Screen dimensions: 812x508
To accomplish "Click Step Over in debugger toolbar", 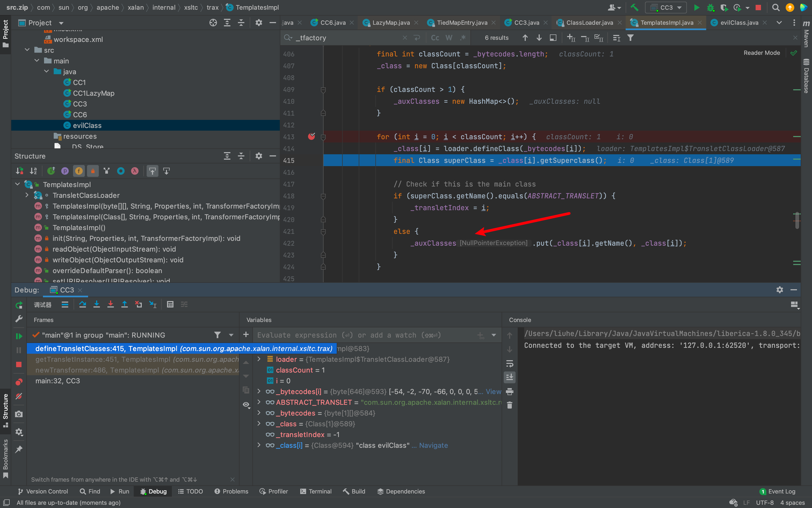I will click(82, 304).
